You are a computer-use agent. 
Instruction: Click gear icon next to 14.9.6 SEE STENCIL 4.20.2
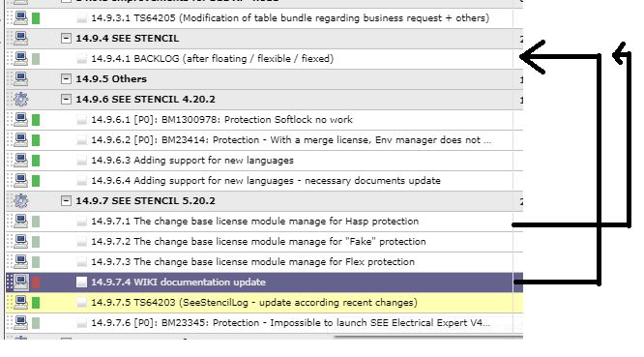click(x=21, y=100)
